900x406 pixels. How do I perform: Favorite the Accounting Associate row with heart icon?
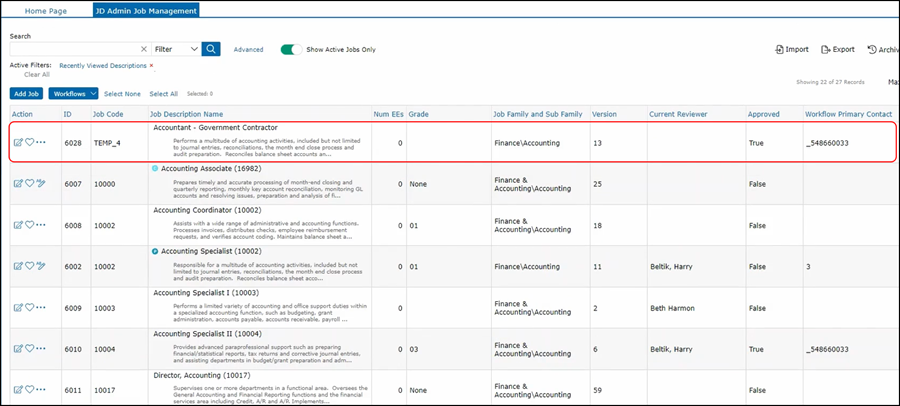pyautogui.click(x=29, y=183)
